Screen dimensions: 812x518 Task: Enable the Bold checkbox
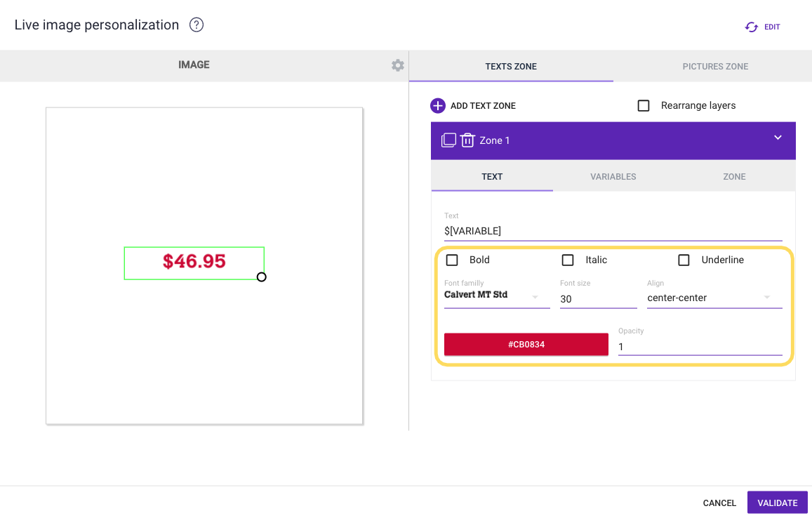click(453, 260)
